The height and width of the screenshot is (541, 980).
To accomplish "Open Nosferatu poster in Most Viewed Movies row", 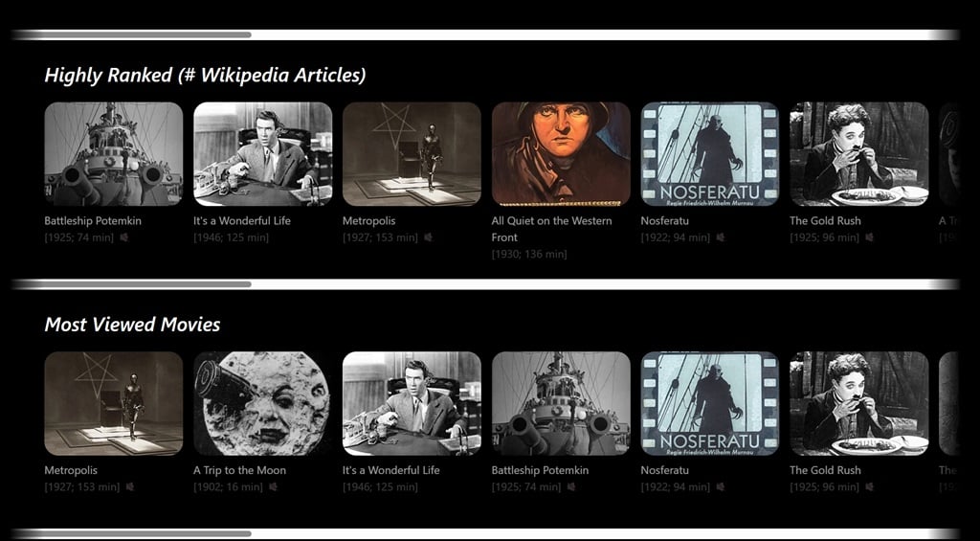I will click(x=709, y=403).
